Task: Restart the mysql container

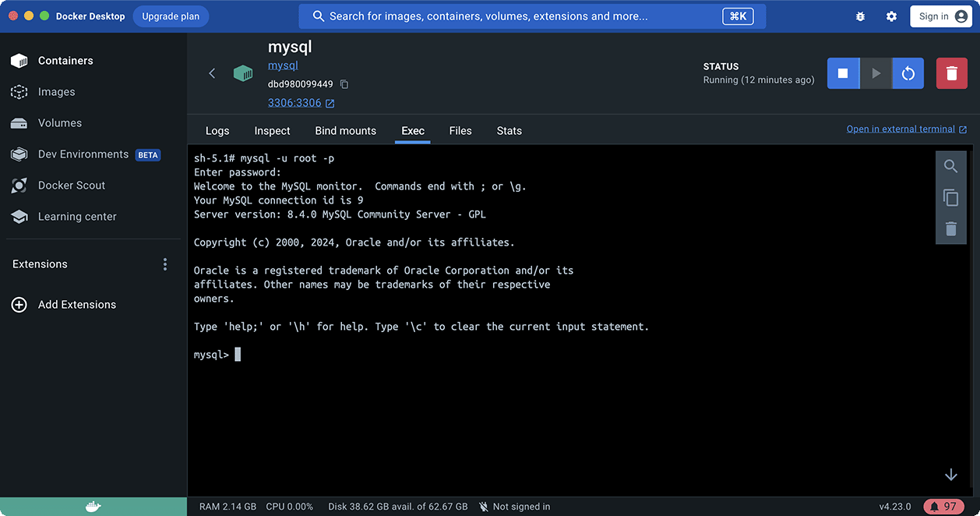Action: tap(908, 72)
